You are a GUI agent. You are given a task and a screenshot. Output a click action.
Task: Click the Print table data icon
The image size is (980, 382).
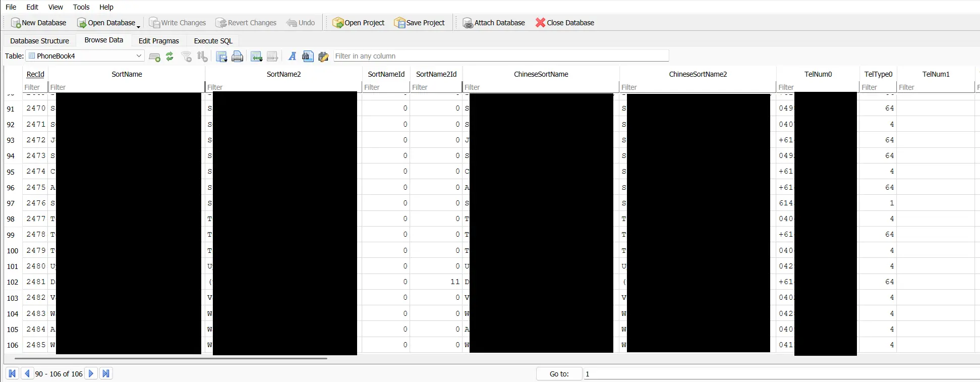pyautogui.click(x=237, y=57)
